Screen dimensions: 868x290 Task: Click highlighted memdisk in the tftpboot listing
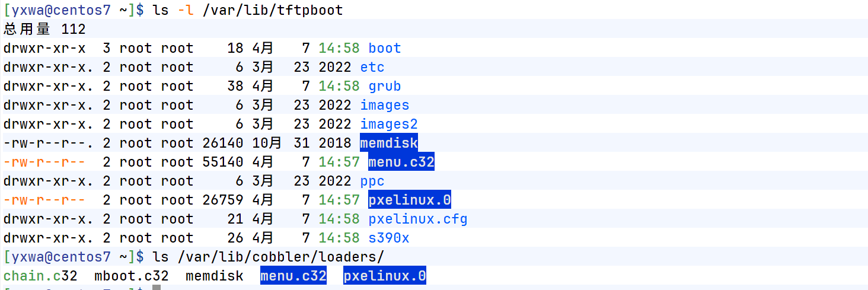(388, 143)
